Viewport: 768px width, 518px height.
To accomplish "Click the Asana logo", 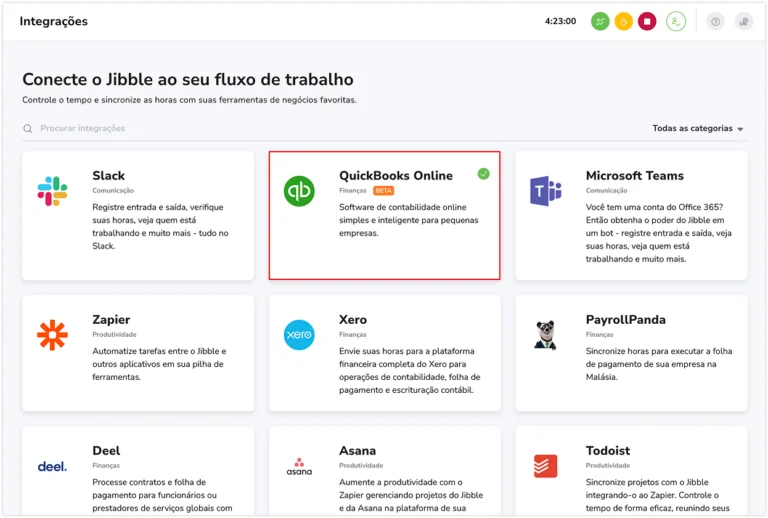I will 299,467.
